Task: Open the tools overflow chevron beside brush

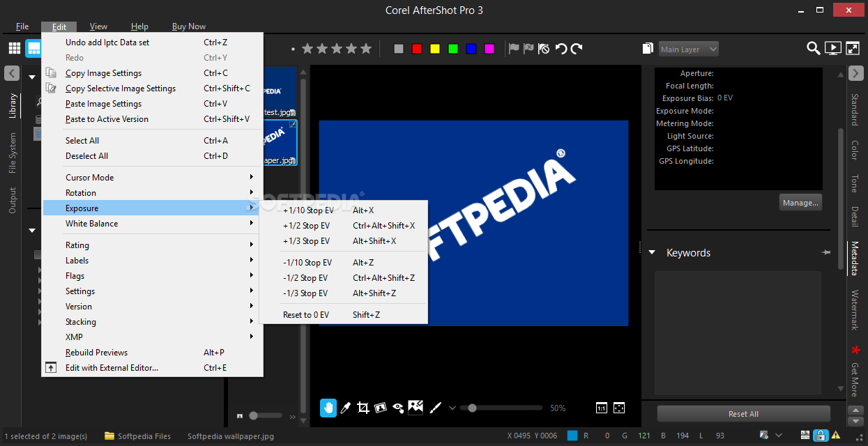Action: click(452, 408)
